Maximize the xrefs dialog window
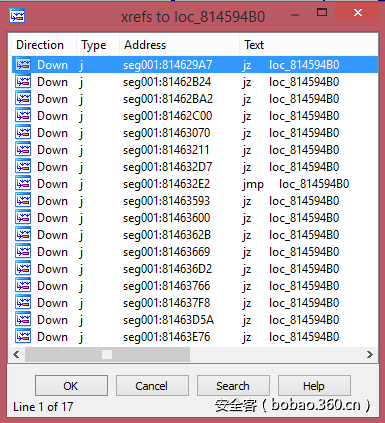 (322, 13)
